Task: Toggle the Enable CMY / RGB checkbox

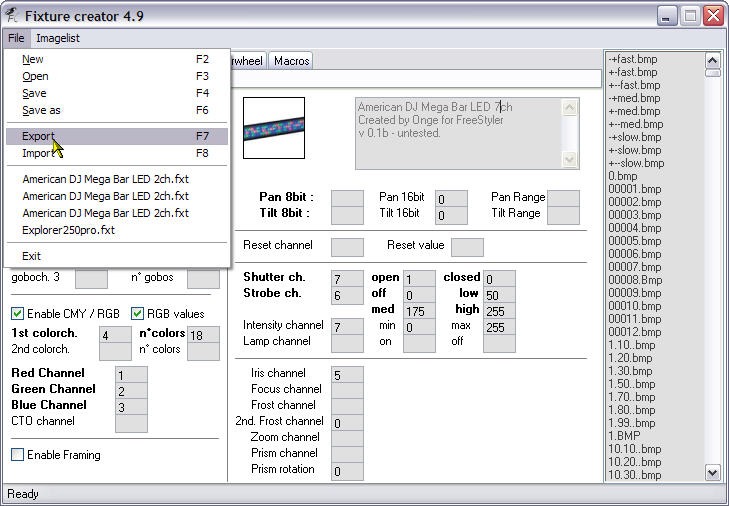Action: (17, 314)
